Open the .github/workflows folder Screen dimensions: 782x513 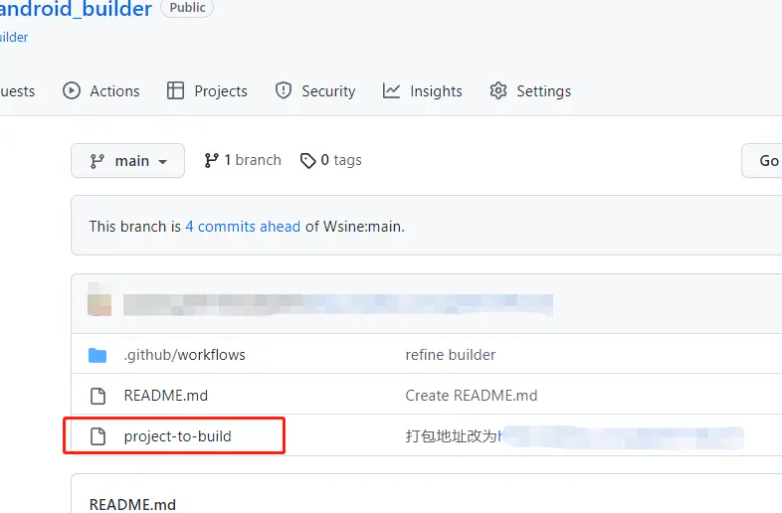click(185, 354)
